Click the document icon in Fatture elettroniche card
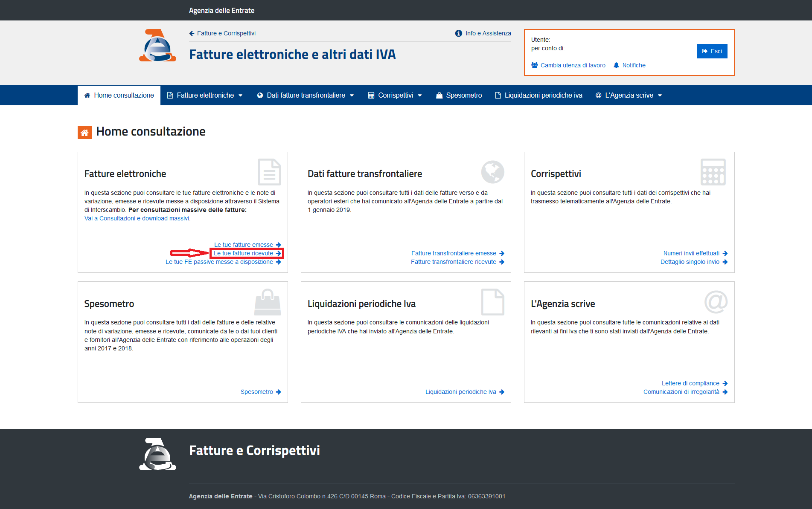 pyautogui.click(x=269, y=172)
